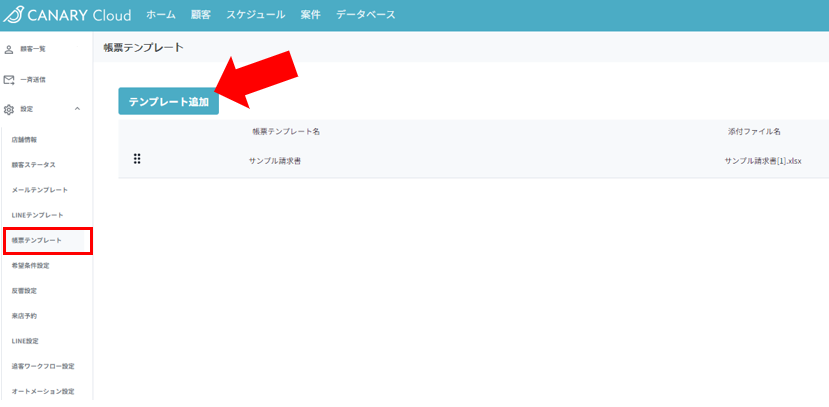
Task: Click the テンプレート追加 button
Action: click(169, 102)
